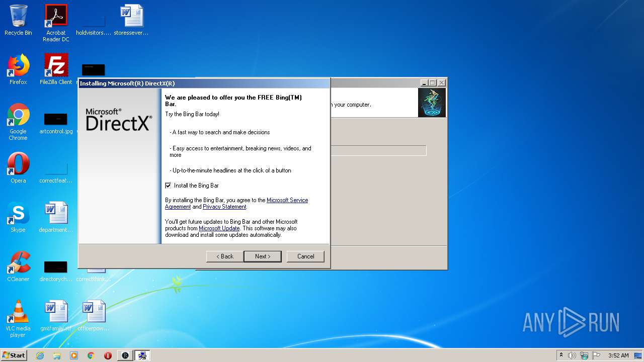Select the DirectX installer taskbar button
The width and height of the screenshot is (644, 362).
click(x=142, y=355)
